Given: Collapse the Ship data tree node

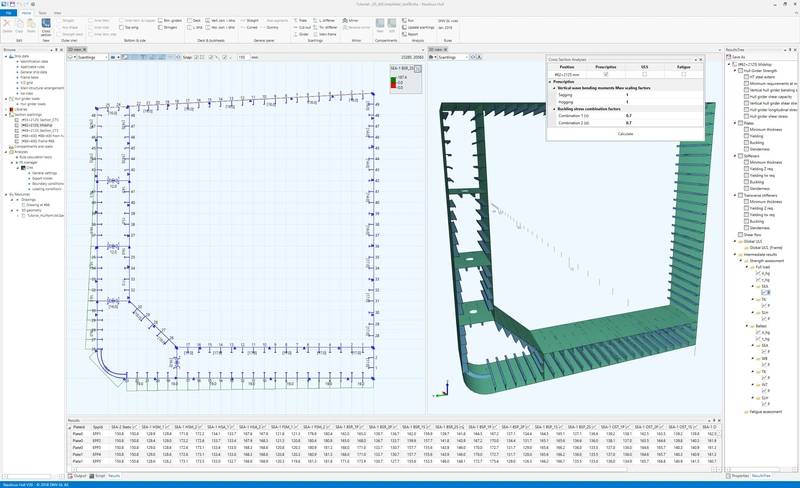Looking at the screenshot, I should pos(5,55).
